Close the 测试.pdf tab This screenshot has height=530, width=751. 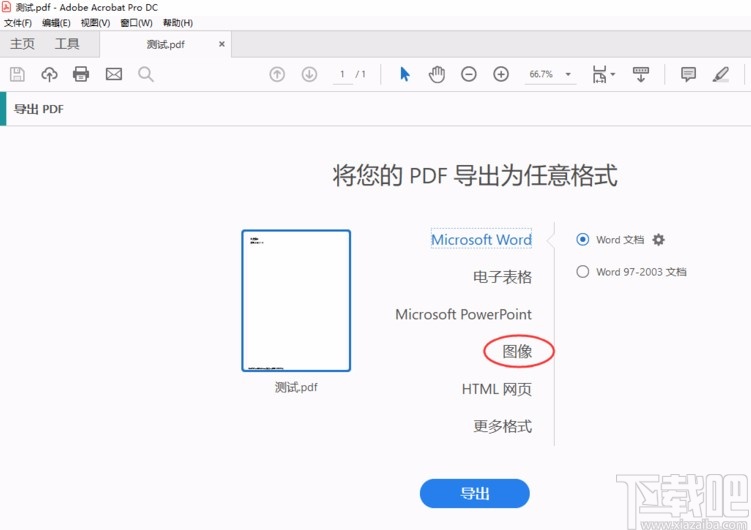coord(222,44)
